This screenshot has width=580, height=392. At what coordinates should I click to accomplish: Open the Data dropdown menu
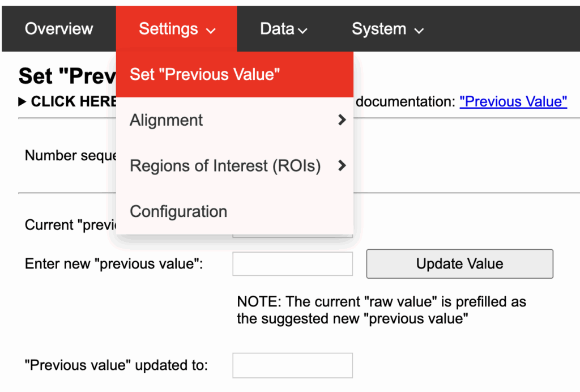click(x=277, y=29)
